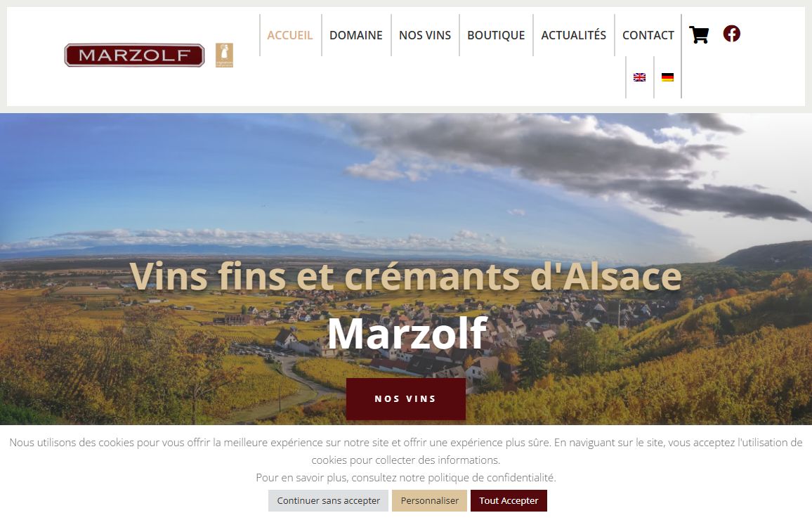Visit the Facebook page icon
The height and width of the screenshot is (520, 812).
(x=732, y=34)
